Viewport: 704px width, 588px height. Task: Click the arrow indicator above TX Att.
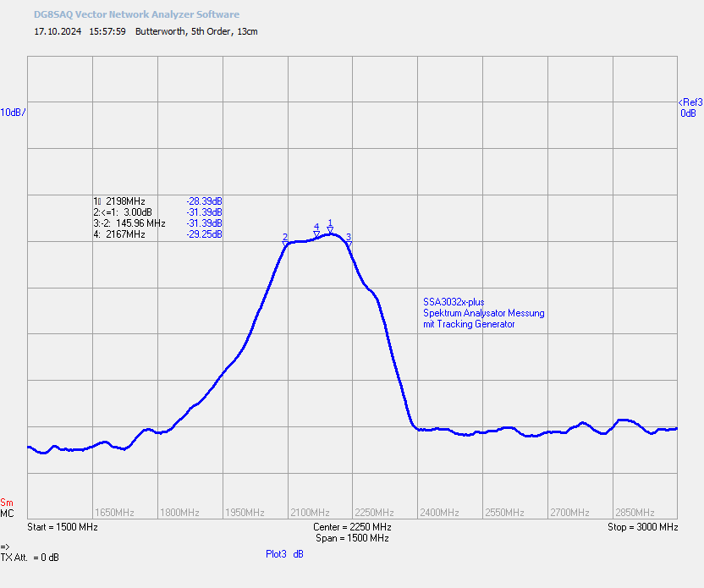pyautogui.click(x=5, y=547)
